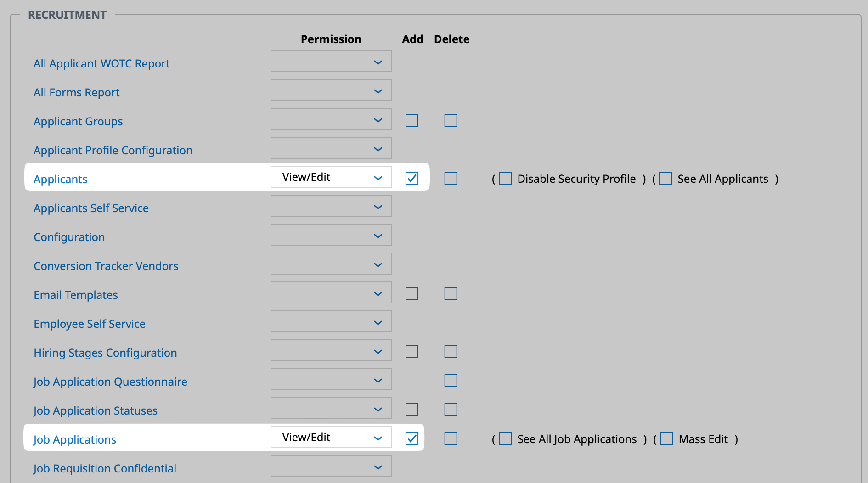This screenshot has width=868, height=483.
Task: Open the Job Applications permission dropdown
Action: 331,438
